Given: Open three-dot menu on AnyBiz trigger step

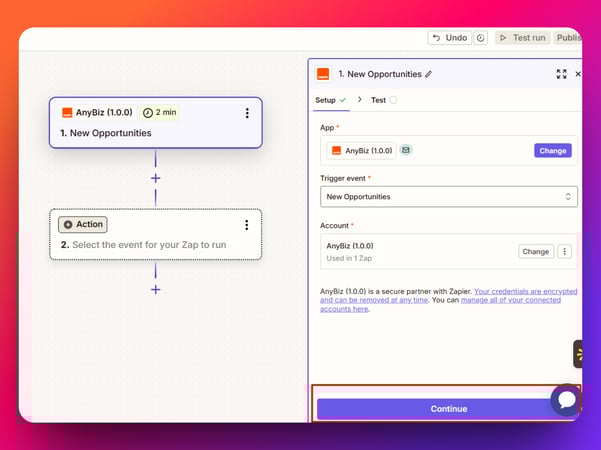Looking at the screenshot, I should [x=247, y=113].
